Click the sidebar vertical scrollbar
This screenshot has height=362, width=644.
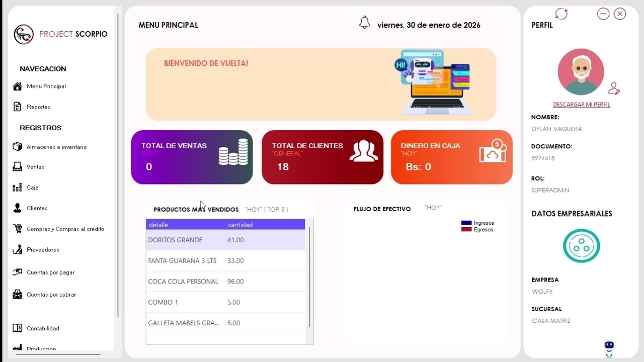point(118,166)
